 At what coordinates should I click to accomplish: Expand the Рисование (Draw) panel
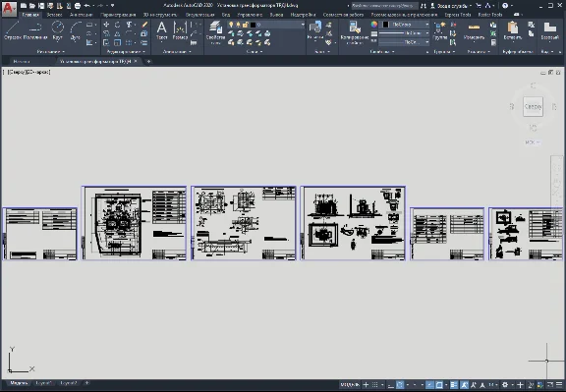[x=50, y=52]
